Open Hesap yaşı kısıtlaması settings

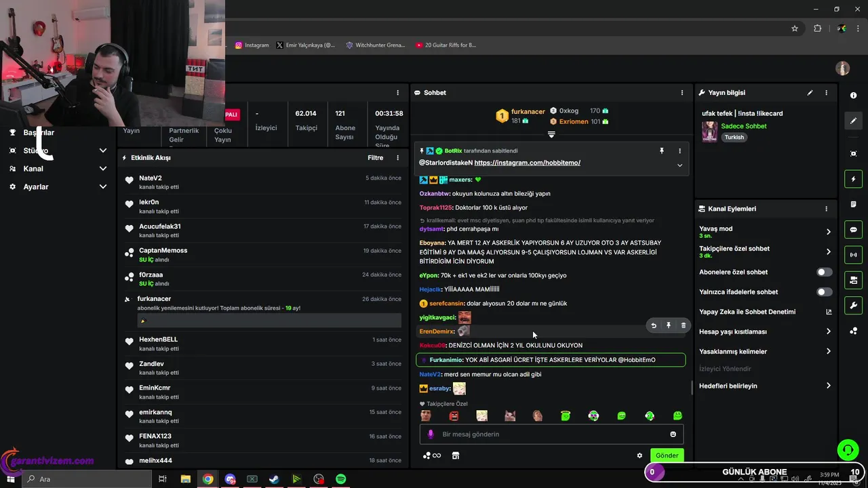765,331
